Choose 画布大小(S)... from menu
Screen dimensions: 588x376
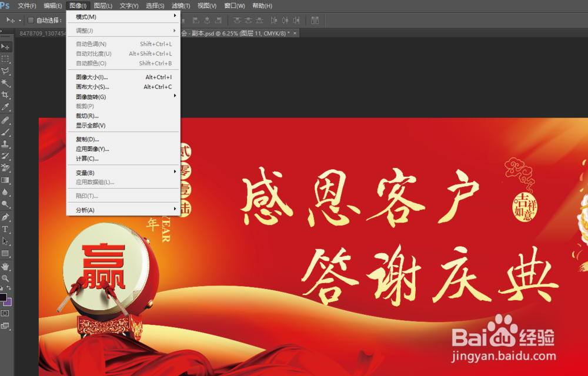pyautogui.click(x=123, y=87)
